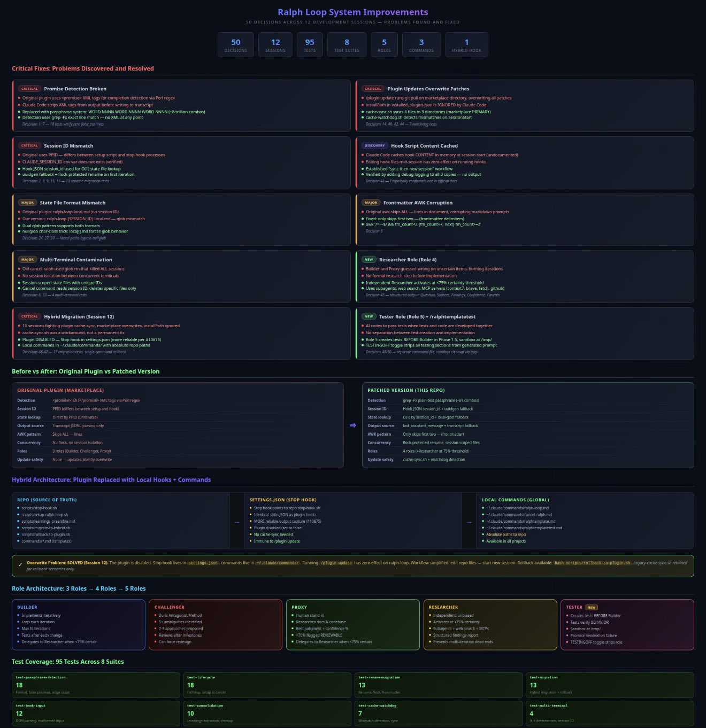The image size is (706, 728).
Task: Click the Before vs After section heading
Action: 86,371
